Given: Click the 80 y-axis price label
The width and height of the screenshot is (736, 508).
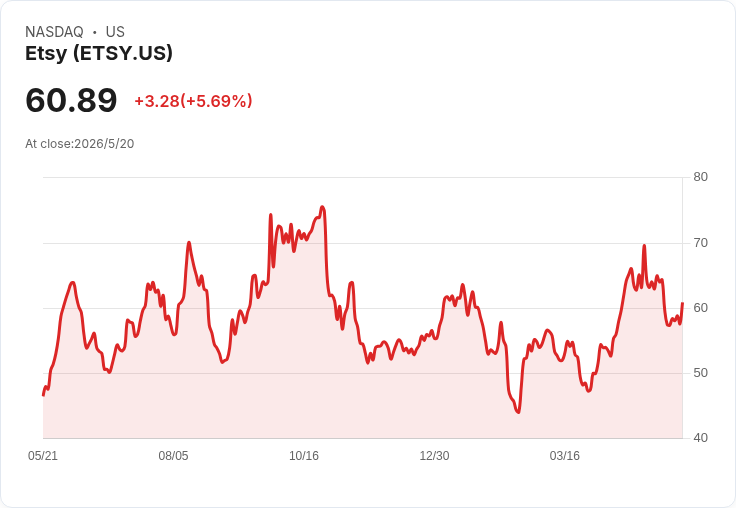Looking at the screenshot, I should (x=700, y=177).
